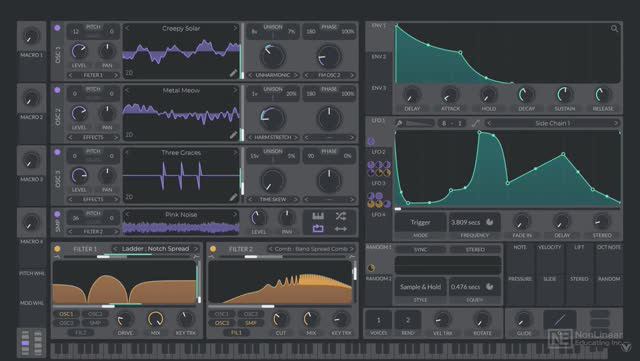Toggle sampler bounce double-arrow icon

[x=341, y=229]
